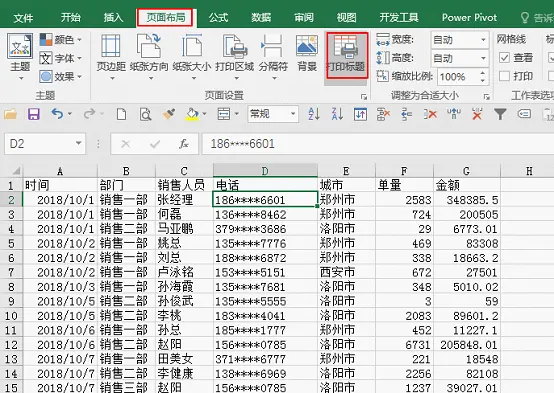The width and height of the screenshot is (554, 393).
Task: Click cell containing 135****5555
Action: click(265, 301)
